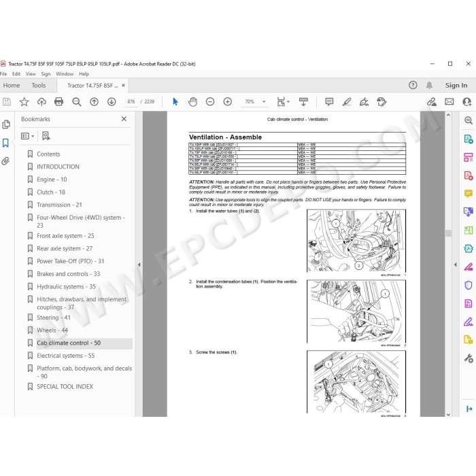
Task: Share a link to the file
Action: pyautogui.click(x=432, y=102)
